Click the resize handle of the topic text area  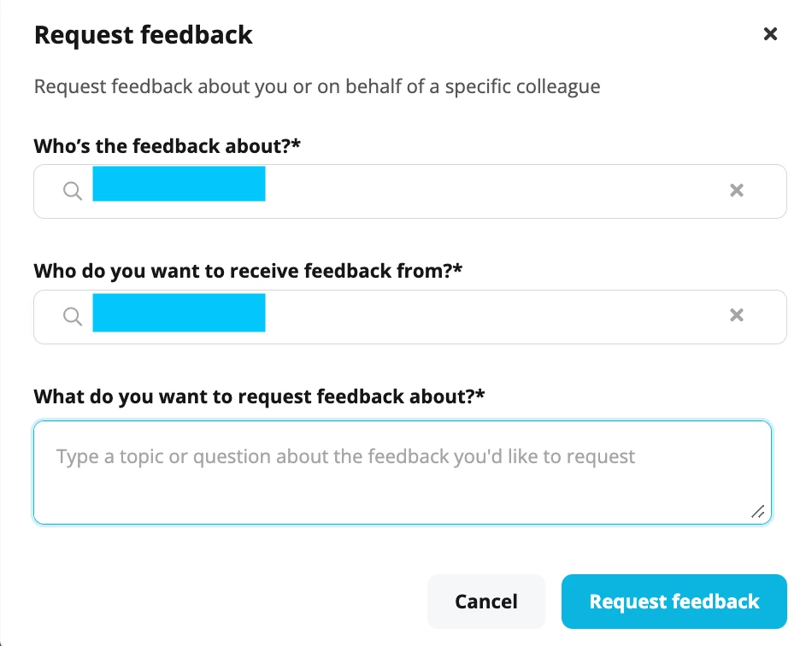757,511
